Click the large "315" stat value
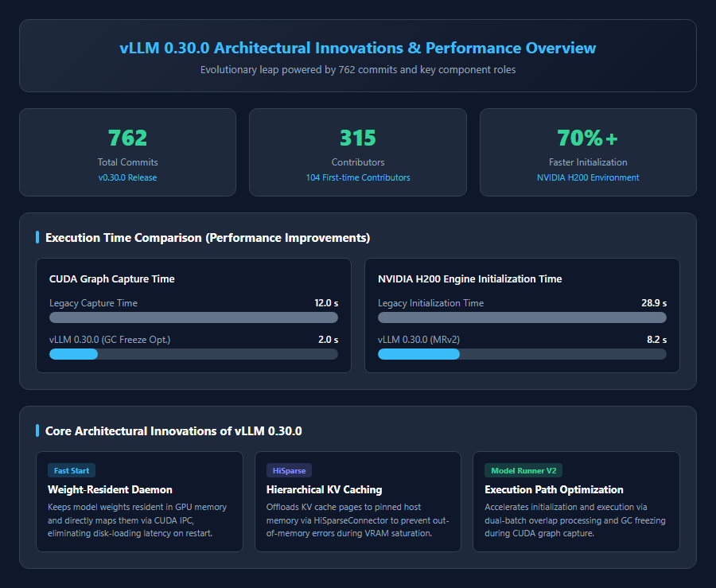The width and height of the screenshot is (716, 588). point(358,138)
